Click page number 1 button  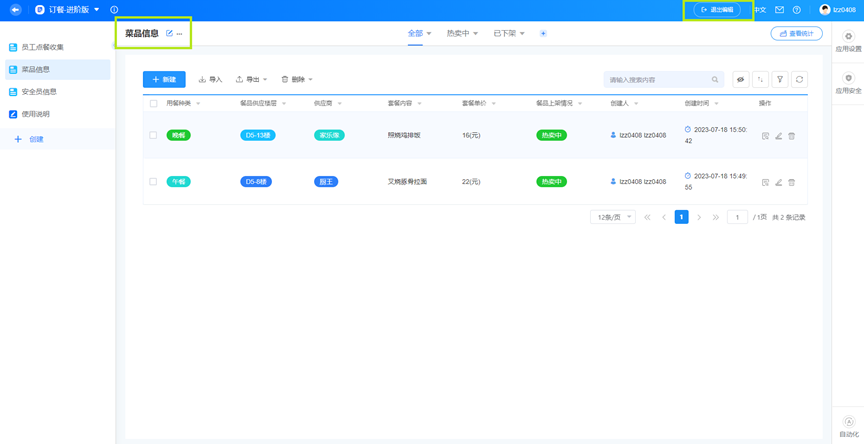coord(682,217)
